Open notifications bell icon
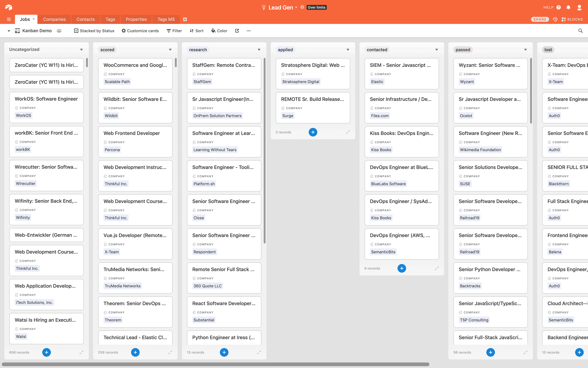Screen dimensions: 588x368 click(568, 7)
